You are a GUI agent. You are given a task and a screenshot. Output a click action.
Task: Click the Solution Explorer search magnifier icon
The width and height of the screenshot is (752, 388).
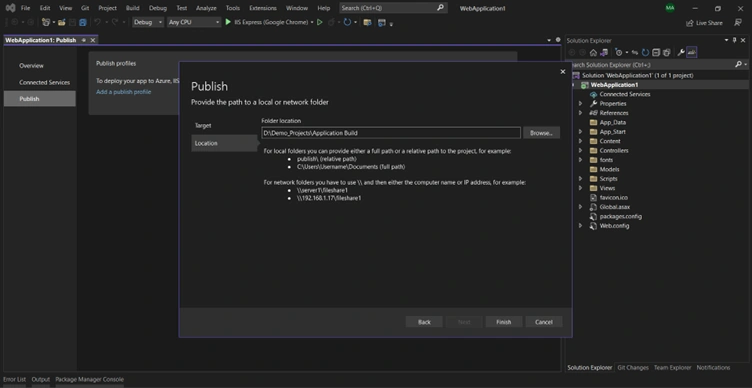[738, 64]
